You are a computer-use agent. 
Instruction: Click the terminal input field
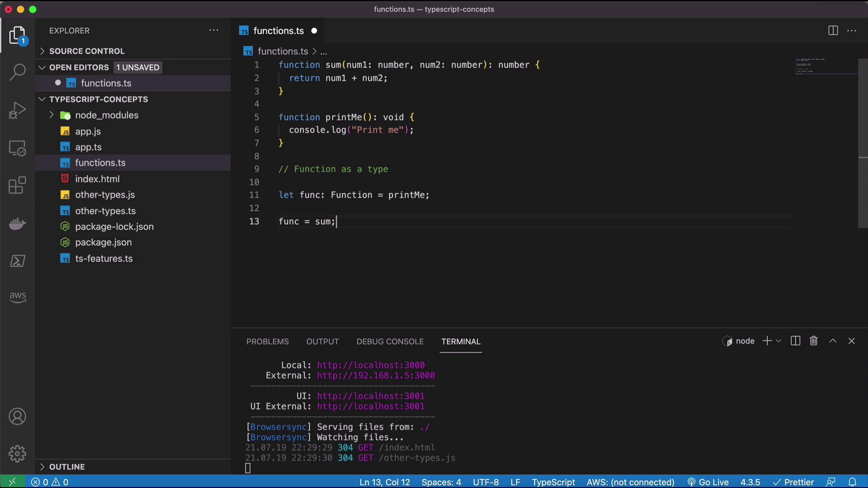pyautogui.click(x=247, y=468)
